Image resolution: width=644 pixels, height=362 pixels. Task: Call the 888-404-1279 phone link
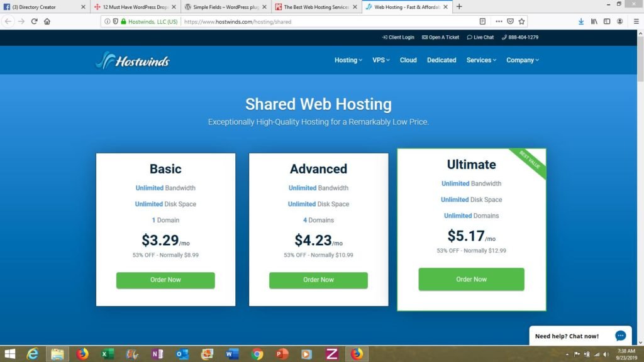click(519, 37)
